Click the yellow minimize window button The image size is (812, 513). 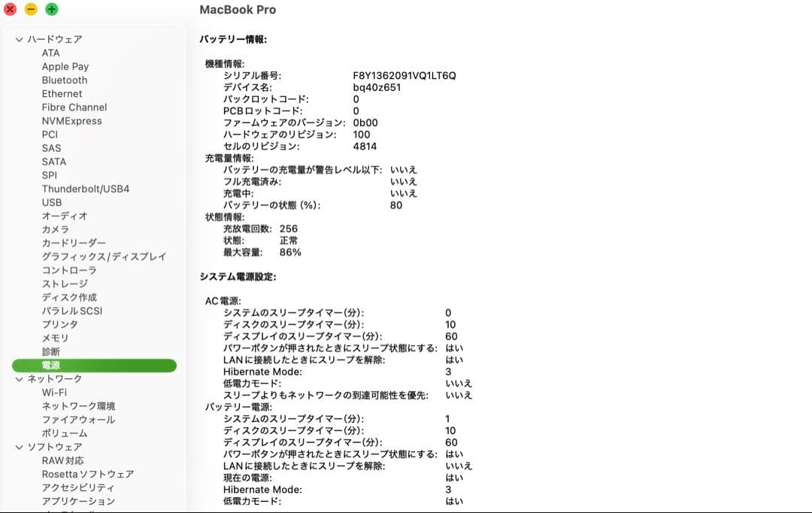tap(31, 9)
